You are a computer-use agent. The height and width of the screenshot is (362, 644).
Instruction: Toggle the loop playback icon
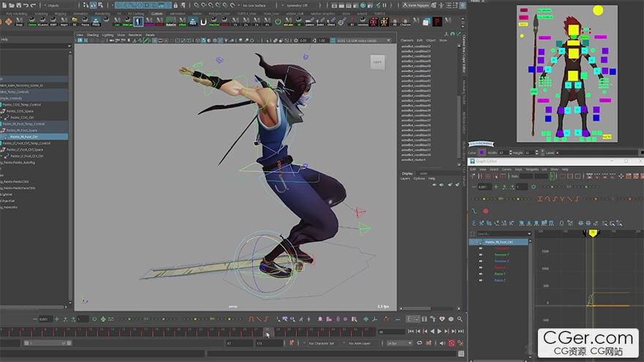(x=419, y=343)
